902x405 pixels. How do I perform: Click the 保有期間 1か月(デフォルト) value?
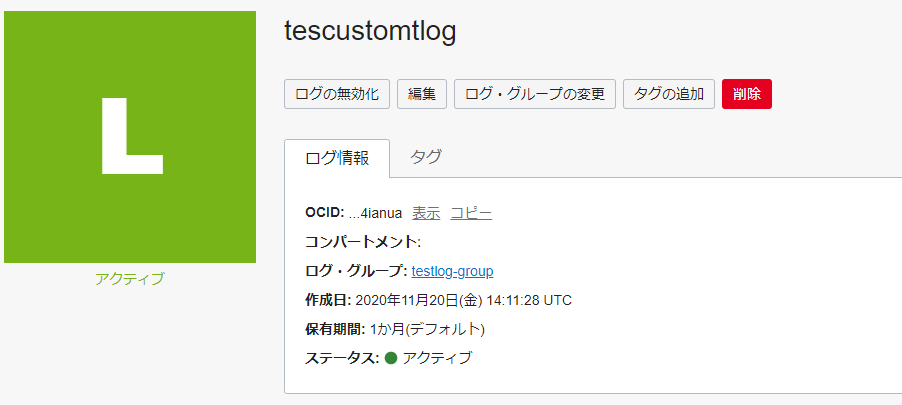(427, 329)
